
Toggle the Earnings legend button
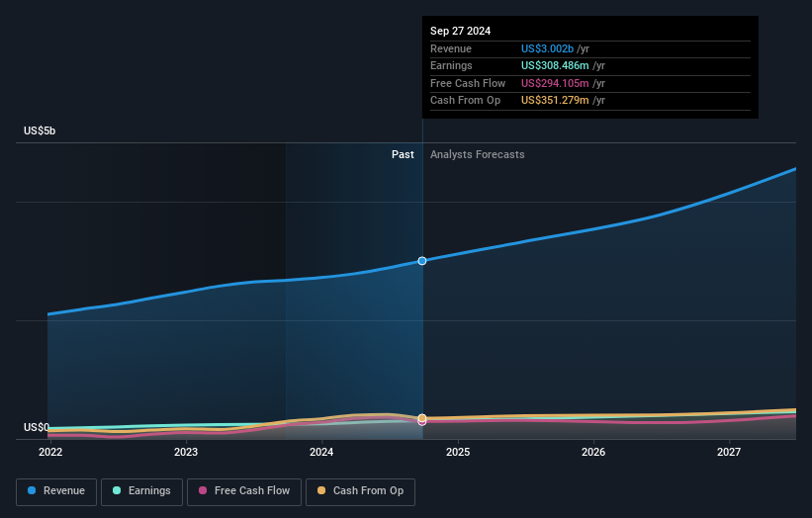[x=141, y=491]
